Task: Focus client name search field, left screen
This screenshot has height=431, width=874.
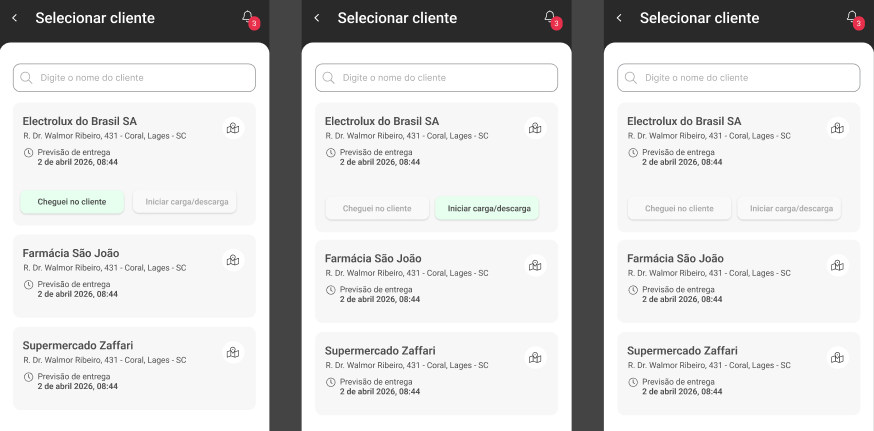Action: tap(134, 78)
